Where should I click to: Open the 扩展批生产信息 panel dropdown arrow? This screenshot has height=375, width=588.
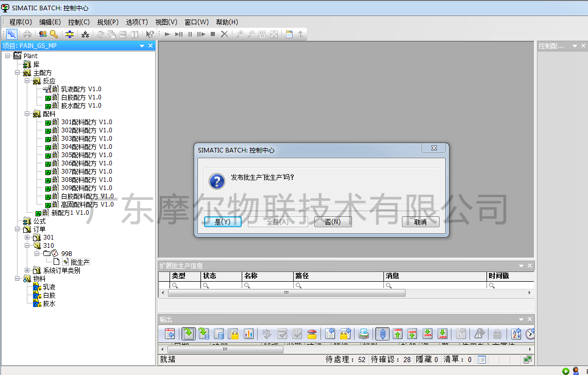pos(521,266)
